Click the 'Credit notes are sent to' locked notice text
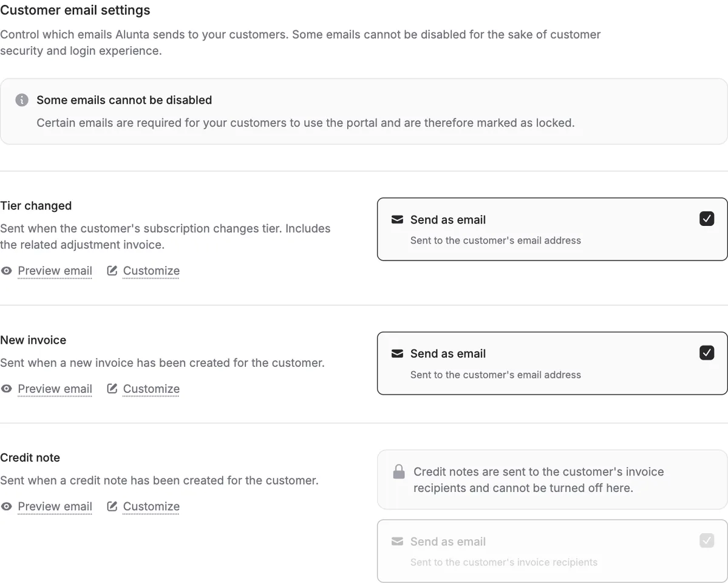This screenshot has width=728, height=583. 539,480
